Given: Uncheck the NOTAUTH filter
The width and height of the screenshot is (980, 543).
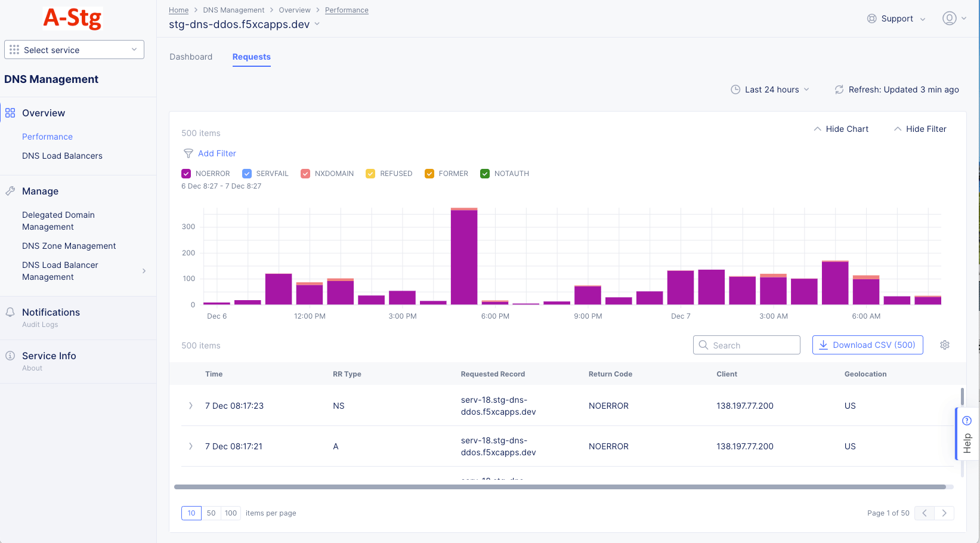Looking at the screenshot, I should pyautogui.click(x=484, y=173).
